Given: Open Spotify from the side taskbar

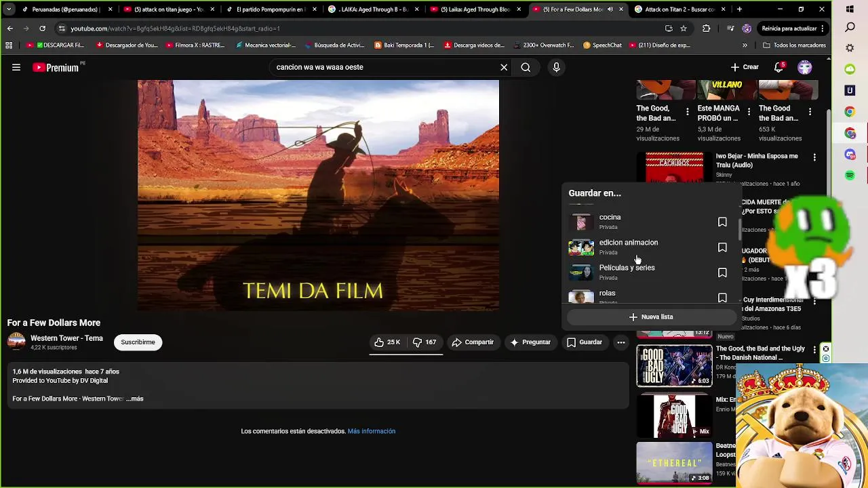Looking at the screenshot, I should click(x=850, y=176).
